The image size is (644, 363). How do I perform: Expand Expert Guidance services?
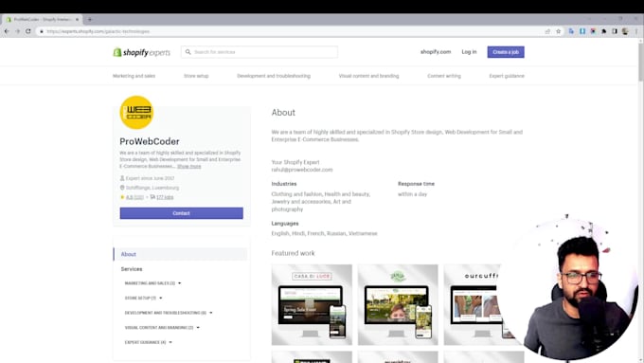pos(149,342)
